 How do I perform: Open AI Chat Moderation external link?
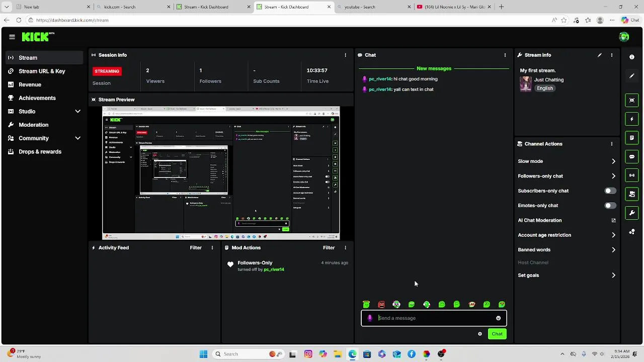(613, 220)
